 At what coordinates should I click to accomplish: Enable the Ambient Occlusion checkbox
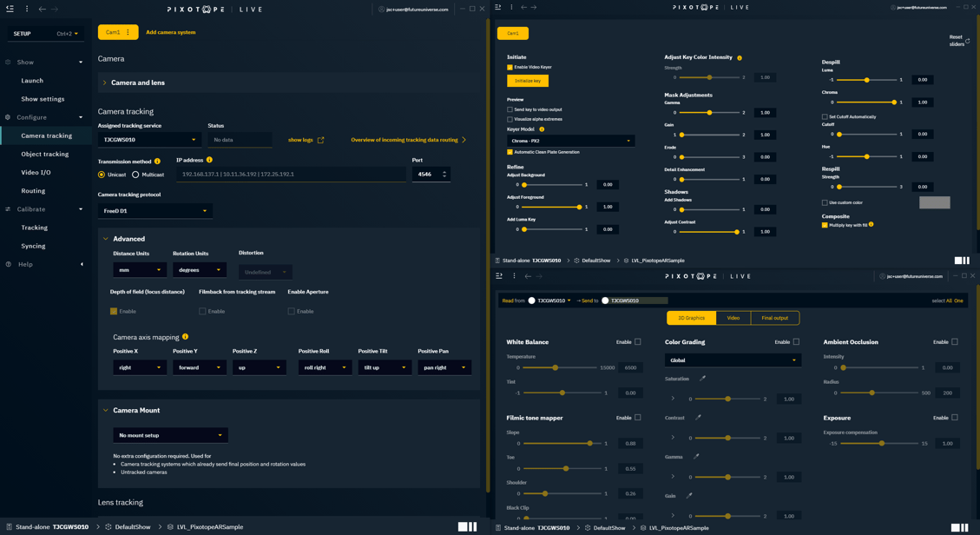click(x=954, y=342)
